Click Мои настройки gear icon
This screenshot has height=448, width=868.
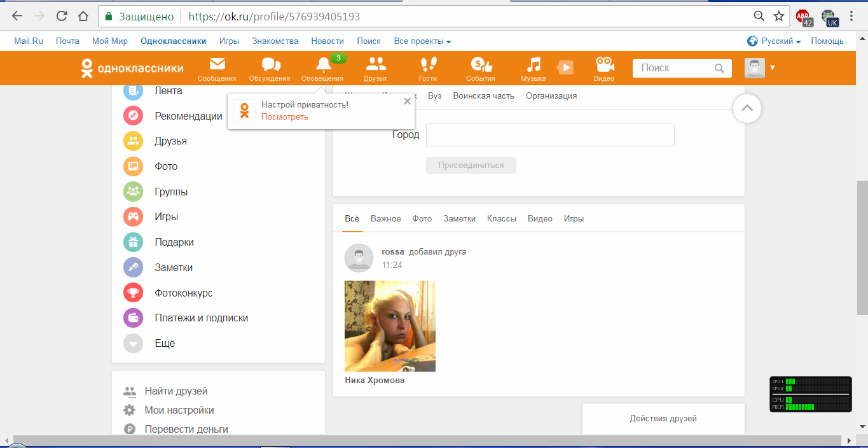(130, 410)
